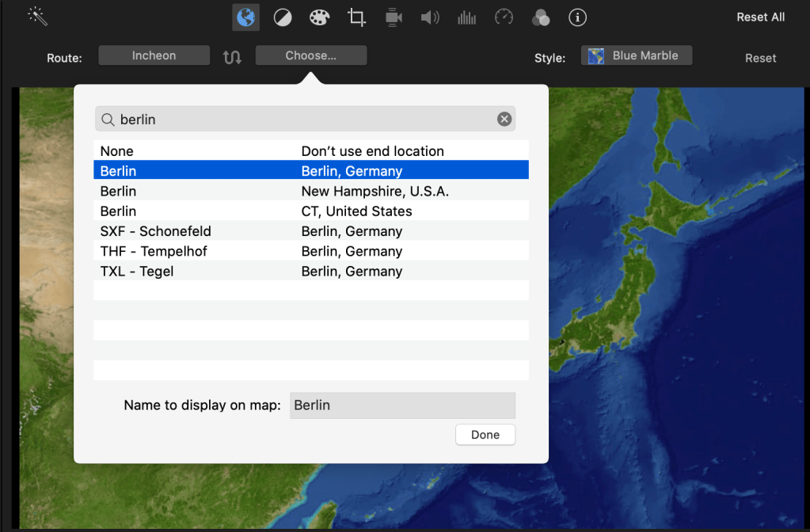Clear the berlin search text
The image size is (810, 532).
[x=504, y=119]
